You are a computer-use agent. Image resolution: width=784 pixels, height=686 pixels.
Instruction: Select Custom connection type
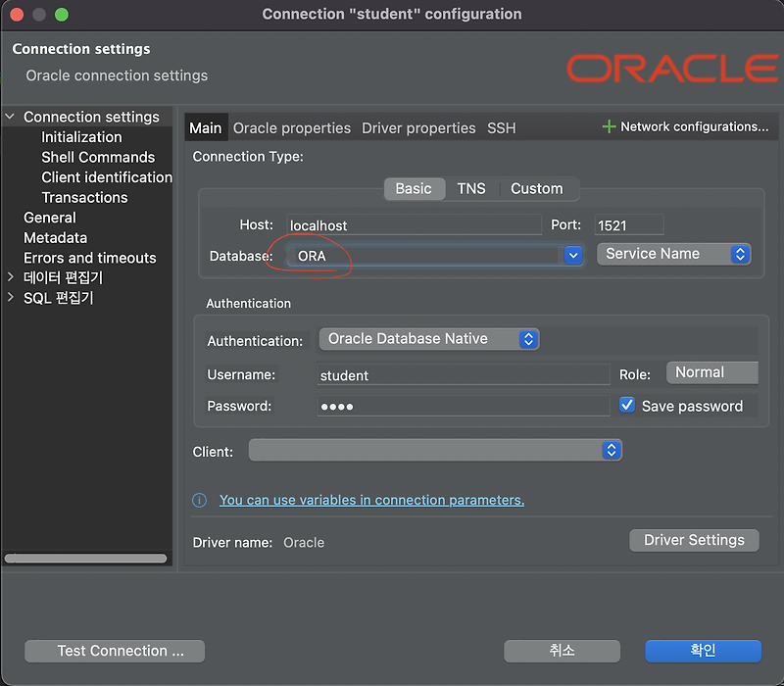[x=536, y=189]
